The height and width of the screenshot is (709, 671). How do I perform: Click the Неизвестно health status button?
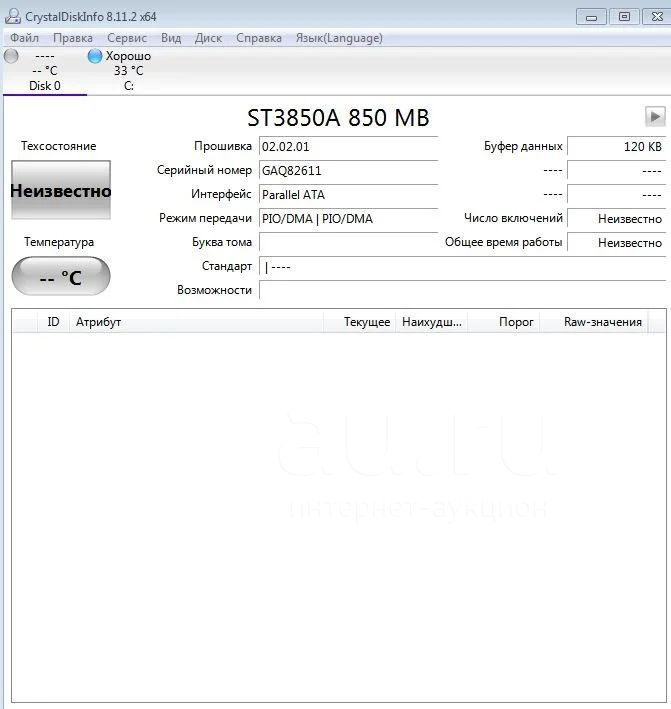click(61, 190)
